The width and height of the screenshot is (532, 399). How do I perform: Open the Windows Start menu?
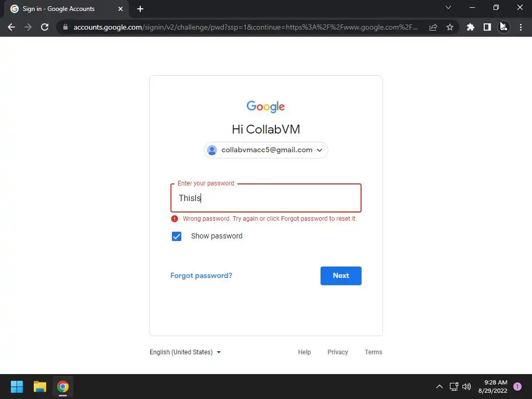point(17,387)
